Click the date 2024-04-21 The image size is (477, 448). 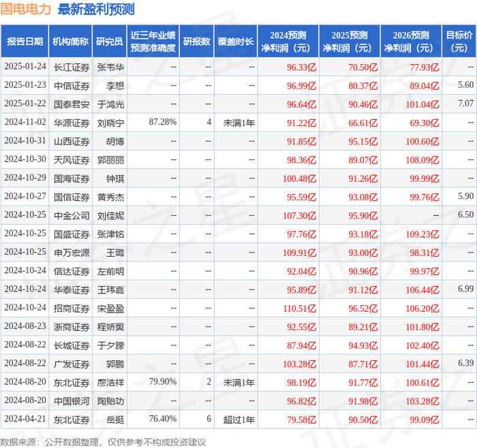[x=25, y=419]
